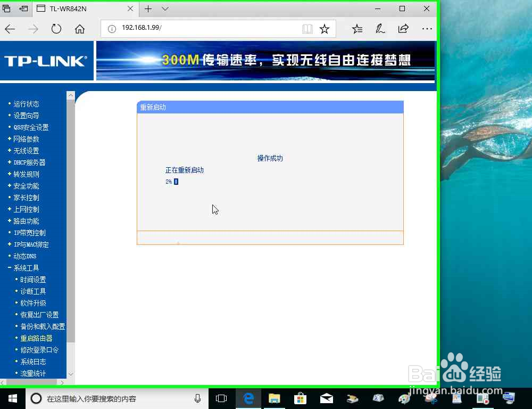Open 系统日志 submenu item
The height and width of the screenshot is (409, 532).
[33, 362]
